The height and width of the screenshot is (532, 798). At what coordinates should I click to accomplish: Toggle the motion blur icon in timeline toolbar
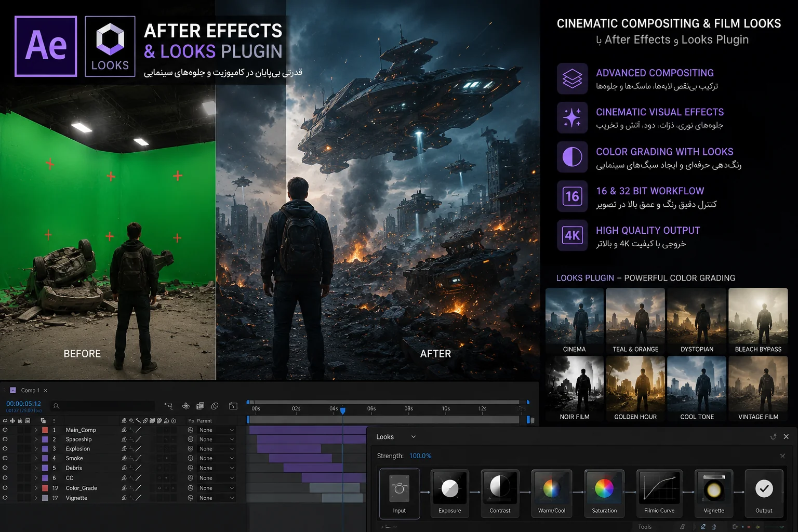tap(215, 406)
